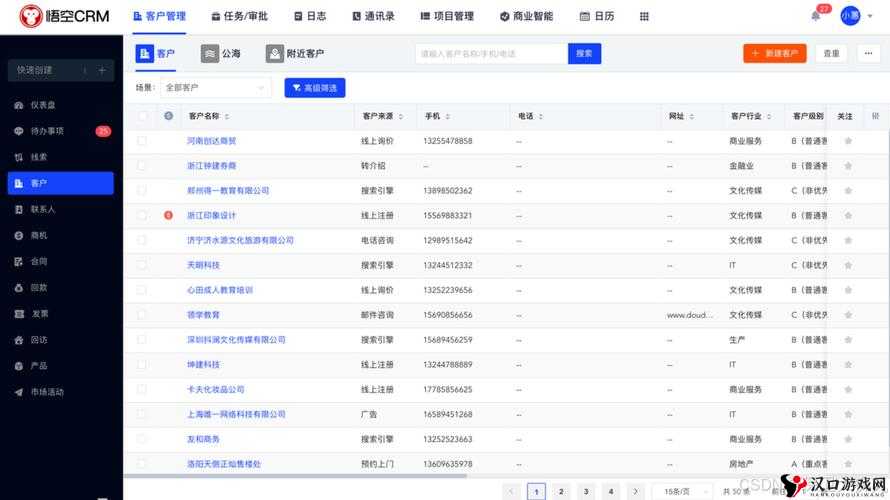
Task: Star the row with phone 13898502362
Action: coord(848,191)
